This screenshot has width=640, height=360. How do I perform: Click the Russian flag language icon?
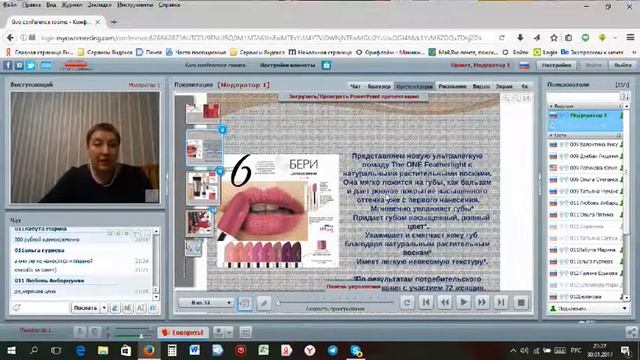tap(524, 66)
